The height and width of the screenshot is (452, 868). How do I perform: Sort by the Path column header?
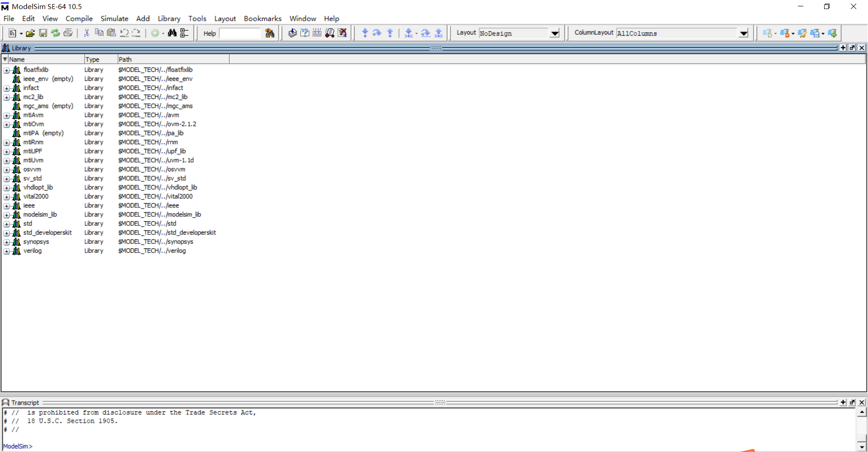173,59
